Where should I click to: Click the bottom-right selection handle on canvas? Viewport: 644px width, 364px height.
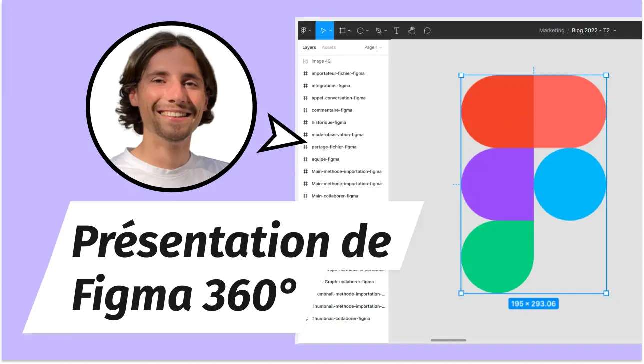606,293
